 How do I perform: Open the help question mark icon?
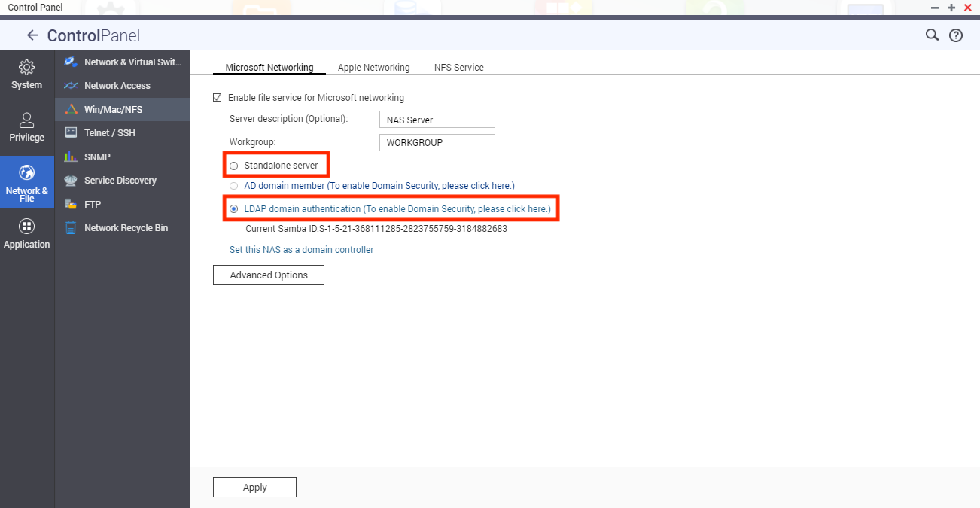tap(956, 35)
